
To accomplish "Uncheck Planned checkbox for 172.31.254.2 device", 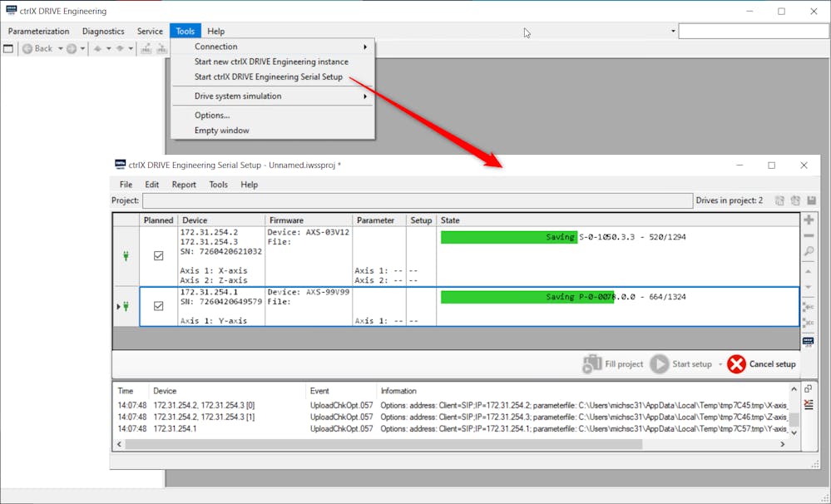I will [x=158, y=256].
